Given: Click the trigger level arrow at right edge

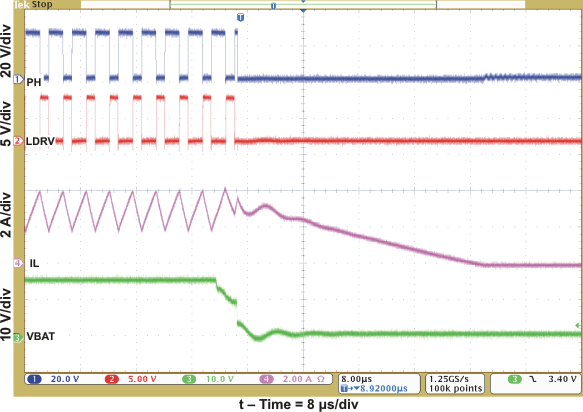Looking at the screenshot, I should tap(578, 326).
